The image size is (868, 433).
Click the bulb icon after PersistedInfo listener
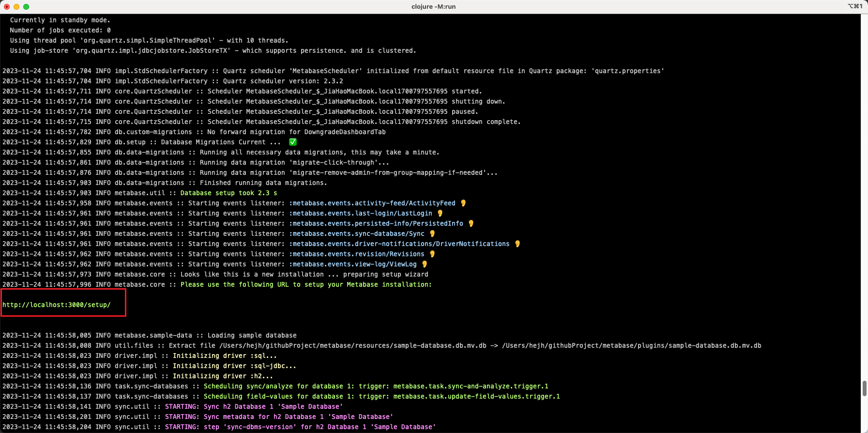(x=471, y=223)
